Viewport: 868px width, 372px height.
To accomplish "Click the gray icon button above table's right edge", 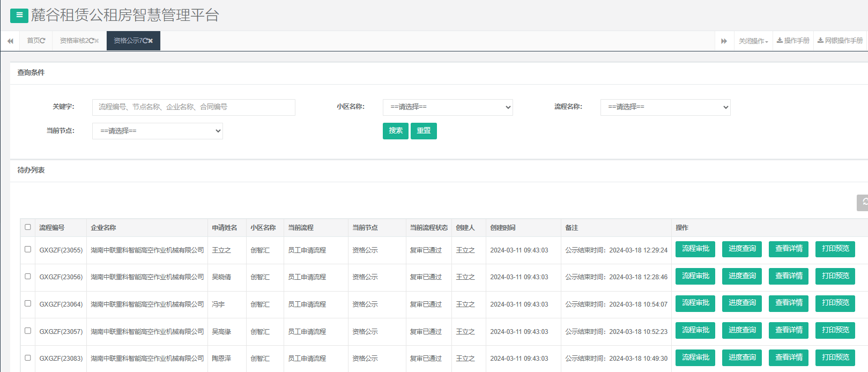I will (x=863, y=203).
